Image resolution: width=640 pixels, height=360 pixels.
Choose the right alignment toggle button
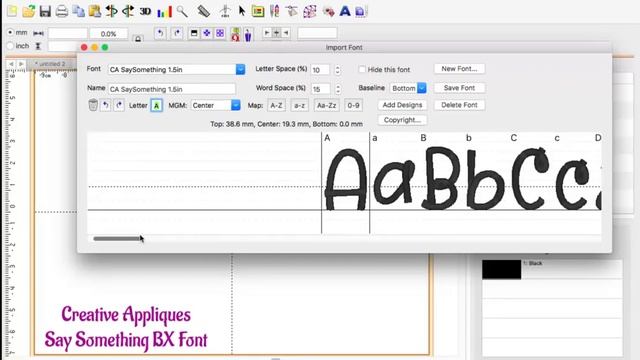coord(286,33)
